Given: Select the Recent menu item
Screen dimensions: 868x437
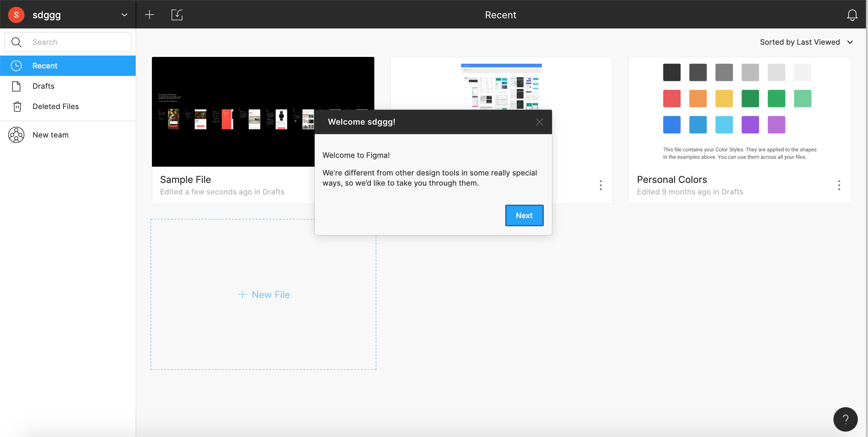Looking at the screenshot, I should pyautogui.click(x=67, y=65).
